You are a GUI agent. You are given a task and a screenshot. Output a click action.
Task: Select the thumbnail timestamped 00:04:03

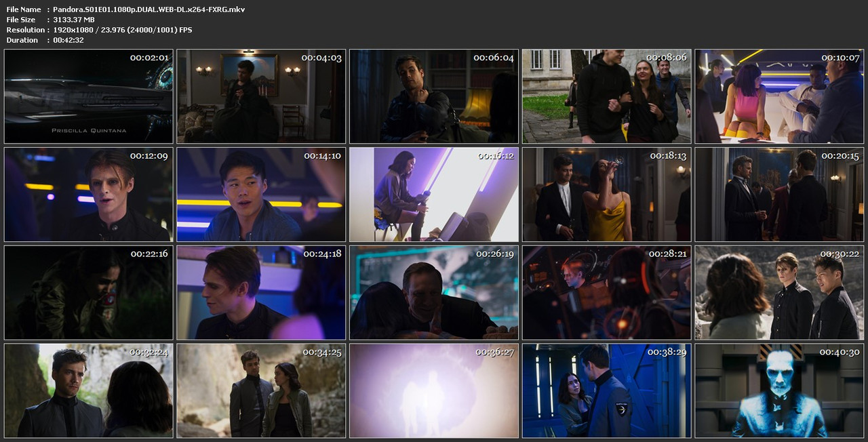pyautogui.click(x=261, y=96)
